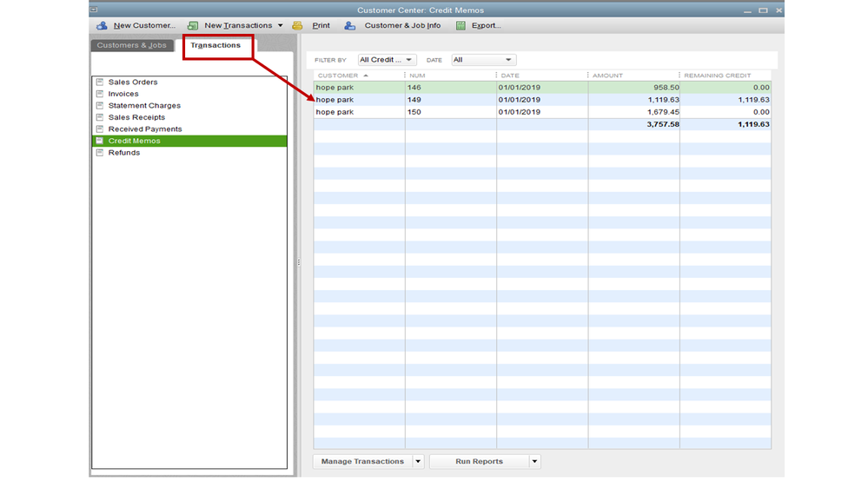Switch to the Transactions tab
The image size is (868, 488).
pyautogui.click(x=215, y=45)
